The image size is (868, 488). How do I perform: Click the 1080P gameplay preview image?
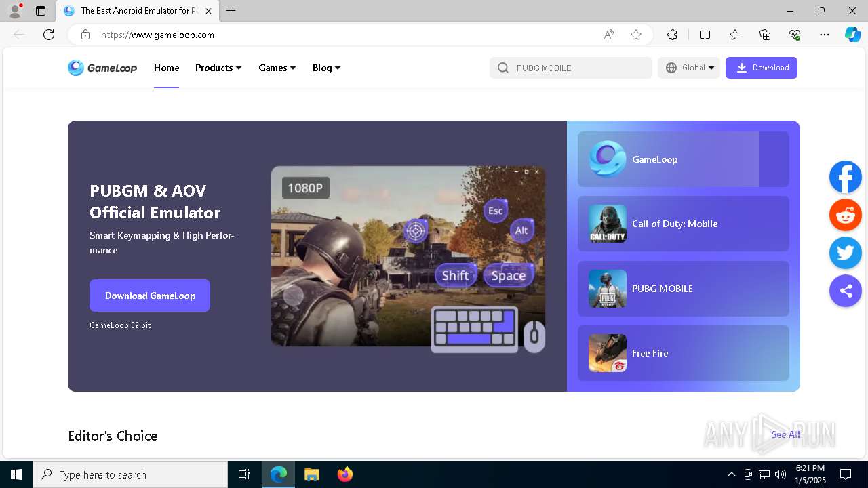point(408,256)
